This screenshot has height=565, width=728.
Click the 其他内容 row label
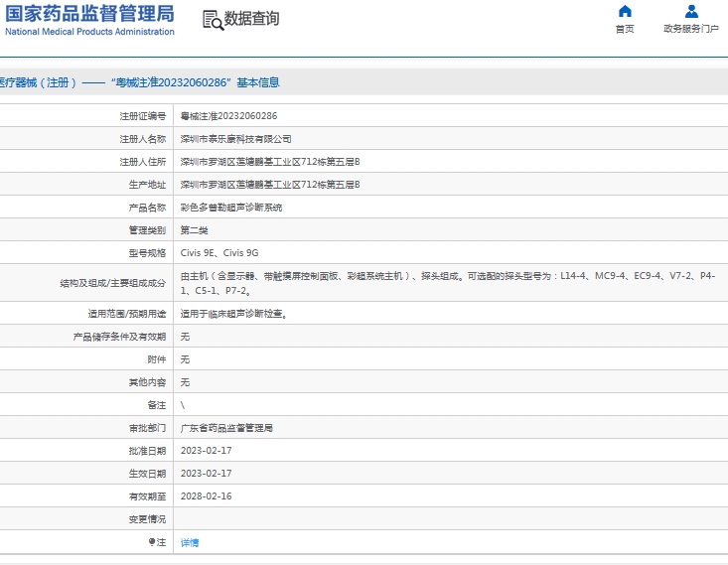[x=147, y=382]
